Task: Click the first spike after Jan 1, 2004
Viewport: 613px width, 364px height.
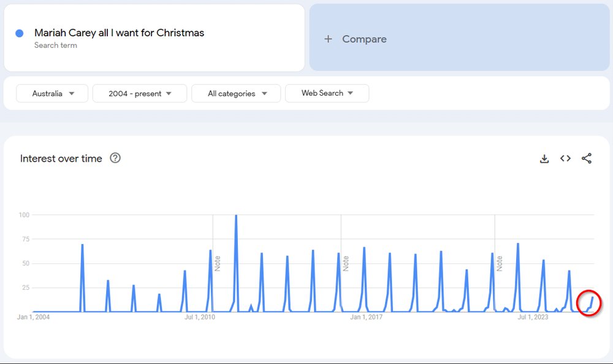Action: 82,245
